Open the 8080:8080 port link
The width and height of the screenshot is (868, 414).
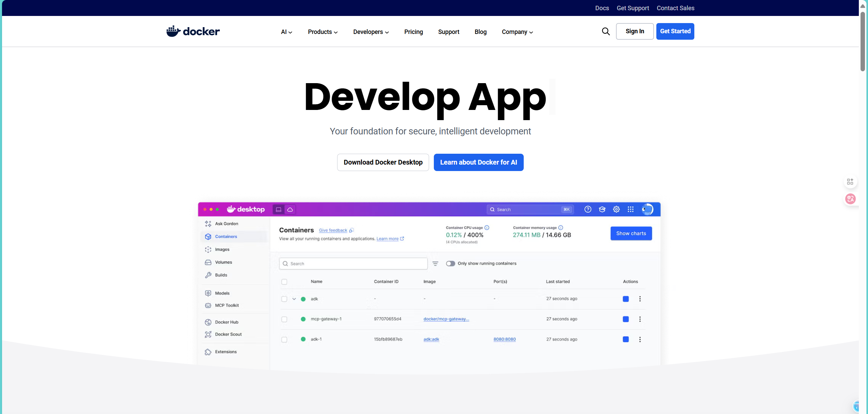pyautogui.click(x=504, y=339)
